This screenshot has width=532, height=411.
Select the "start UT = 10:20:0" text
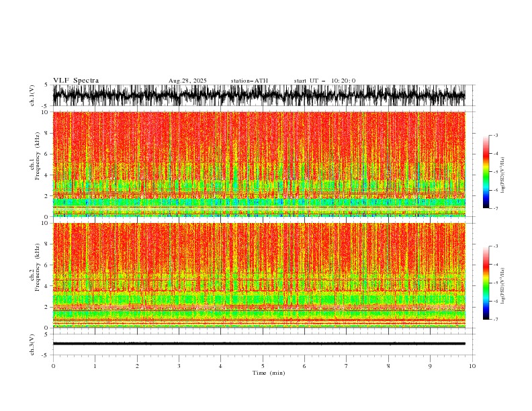(x=324, y=81)
